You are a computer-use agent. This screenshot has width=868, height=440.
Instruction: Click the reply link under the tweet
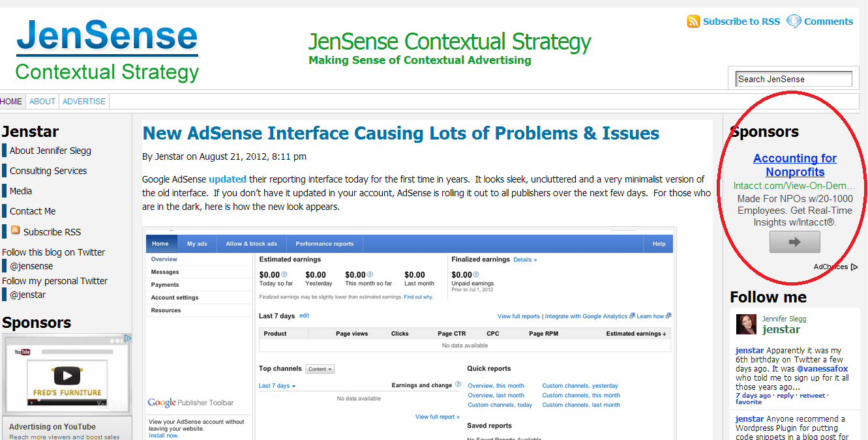[785, 396]
